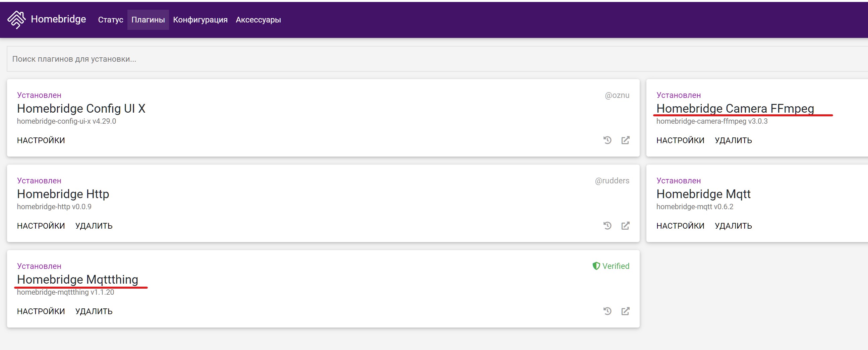Viewport: 868px width, 350px height.
Task: Open version history icon for Homebridge Config UI X
Action: [x=607, y=140]
